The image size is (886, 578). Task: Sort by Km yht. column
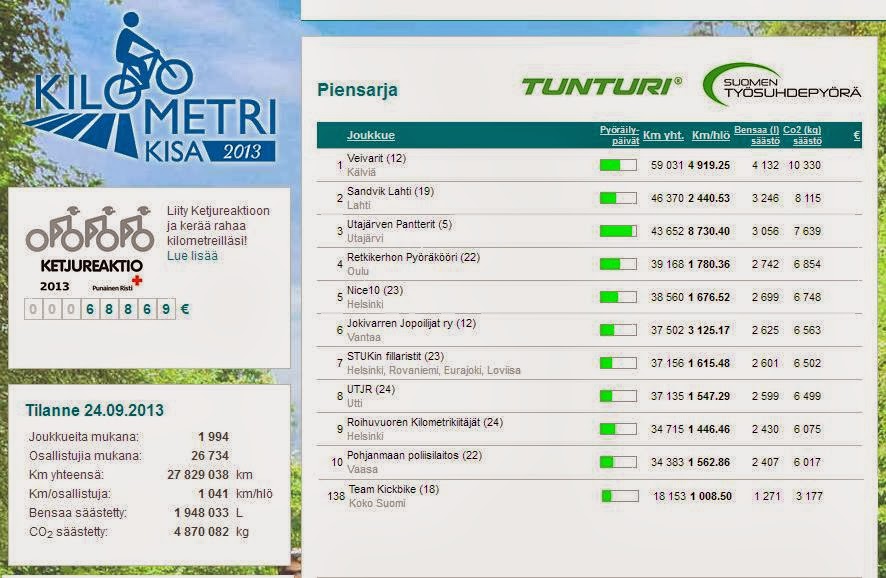[663, 136]
